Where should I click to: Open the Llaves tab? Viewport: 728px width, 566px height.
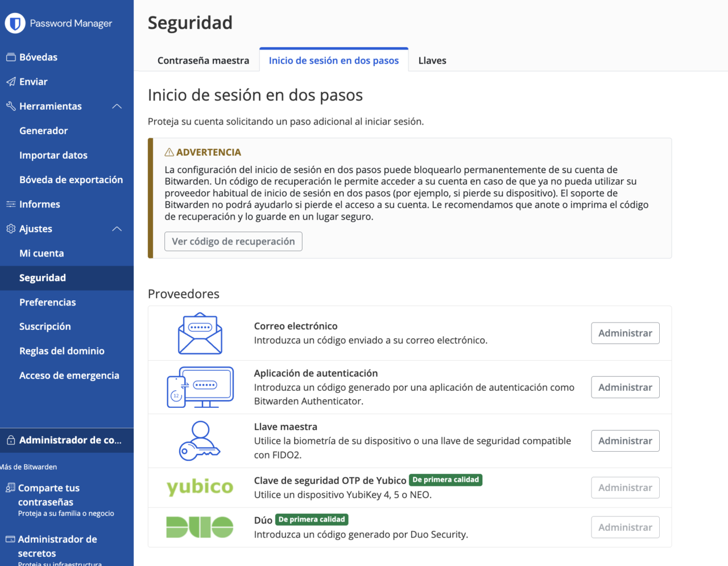click(432, 60)
